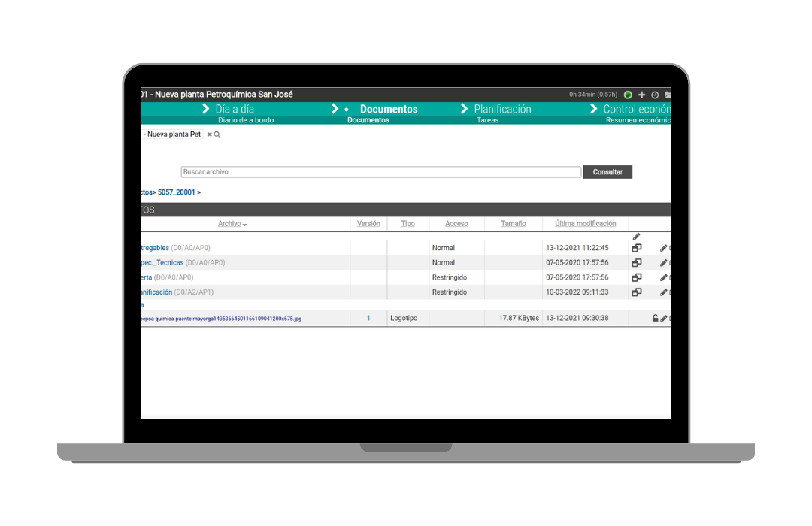Image resolution: width=812 pixels, height=526 pixels.
Task: Click the green status circle in header
Action: (628, 95)
